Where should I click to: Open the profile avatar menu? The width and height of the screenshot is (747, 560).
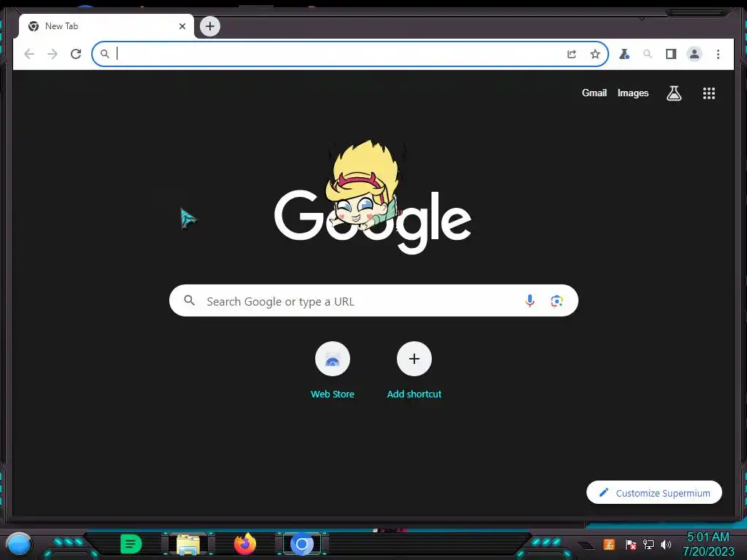pyautogui.click(x=694, y=54)
